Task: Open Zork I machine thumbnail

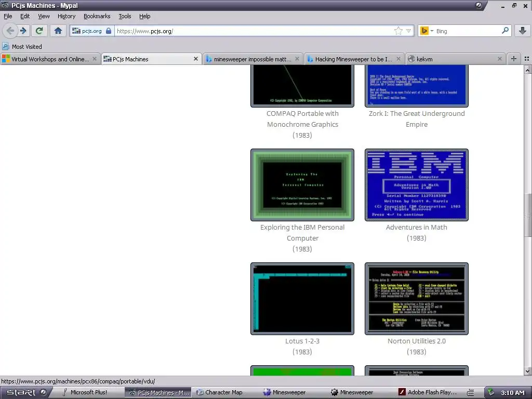Action: coord(417,86)
